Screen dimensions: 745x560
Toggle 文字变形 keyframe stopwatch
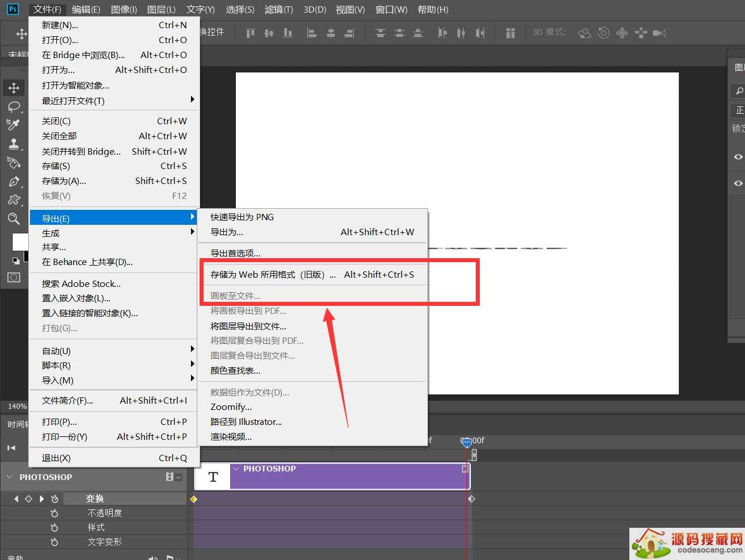click(x=55, y=542)
